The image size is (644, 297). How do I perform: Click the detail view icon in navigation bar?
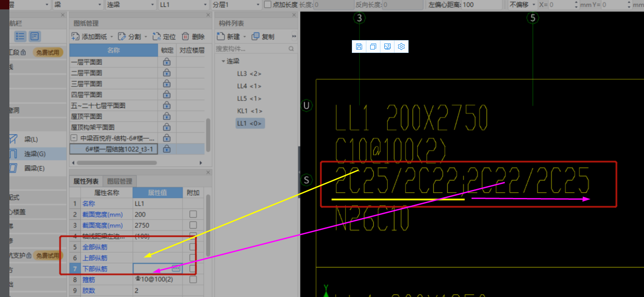point(35,36)
